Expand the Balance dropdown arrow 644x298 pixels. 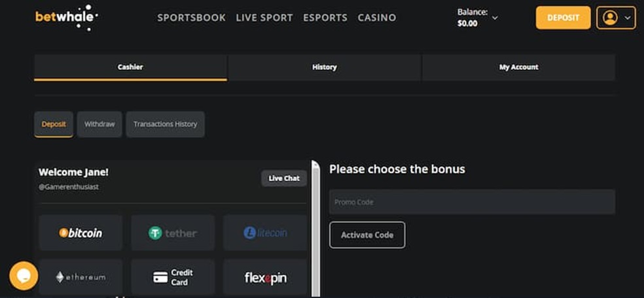495,18
